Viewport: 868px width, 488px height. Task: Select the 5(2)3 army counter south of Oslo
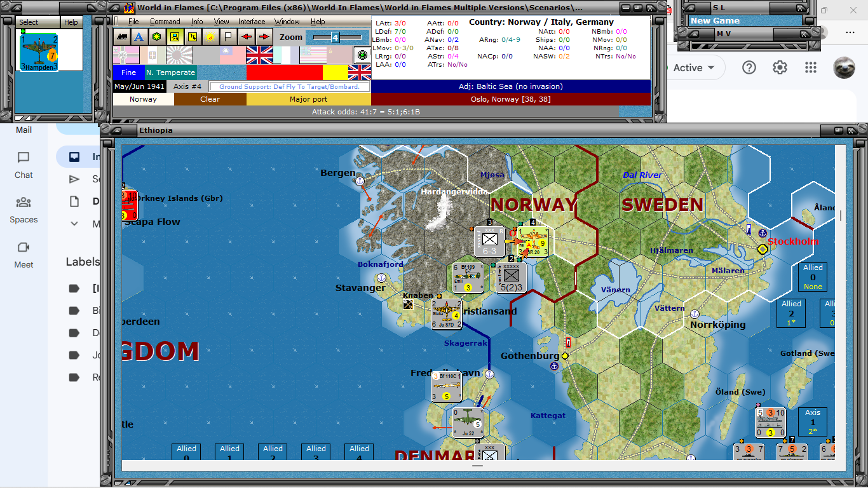click(x=512, y=278)
